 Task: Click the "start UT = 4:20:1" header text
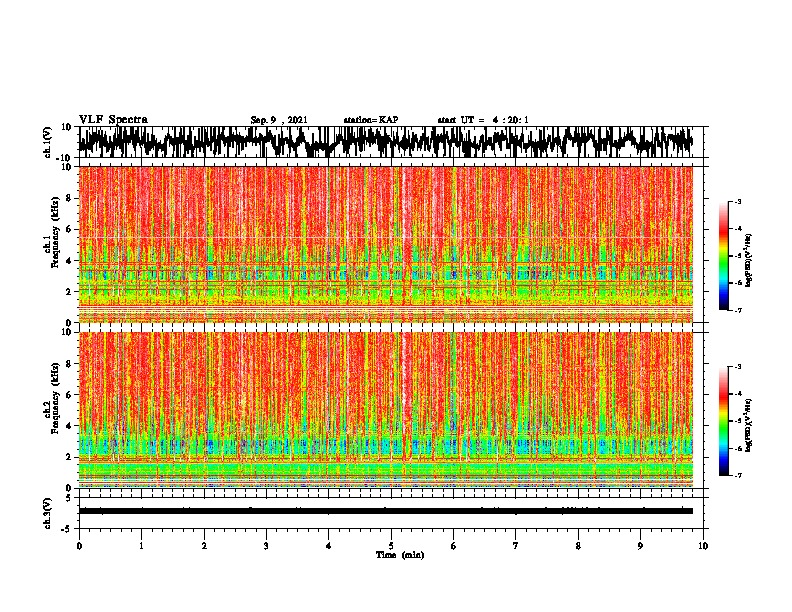click(x=483, y=120)
